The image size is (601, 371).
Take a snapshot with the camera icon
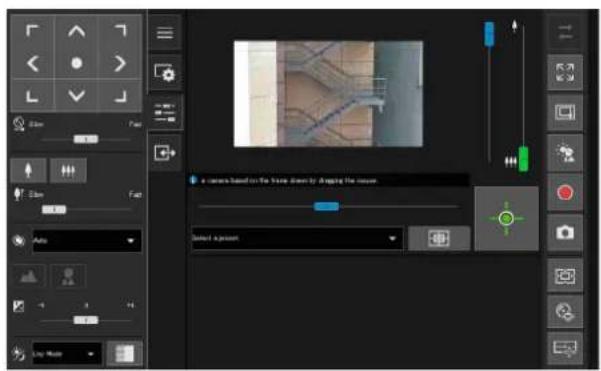(565, 232)
